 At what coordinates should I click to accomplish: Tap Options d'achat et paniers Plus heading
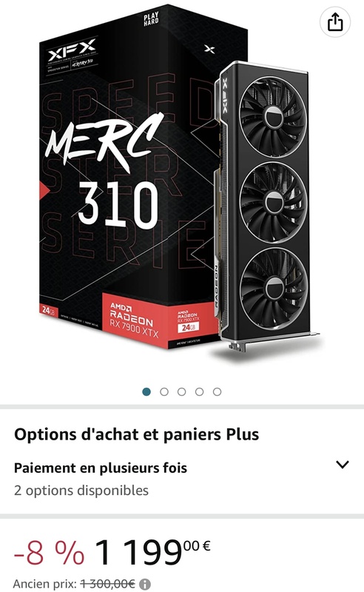coord(136,434)
